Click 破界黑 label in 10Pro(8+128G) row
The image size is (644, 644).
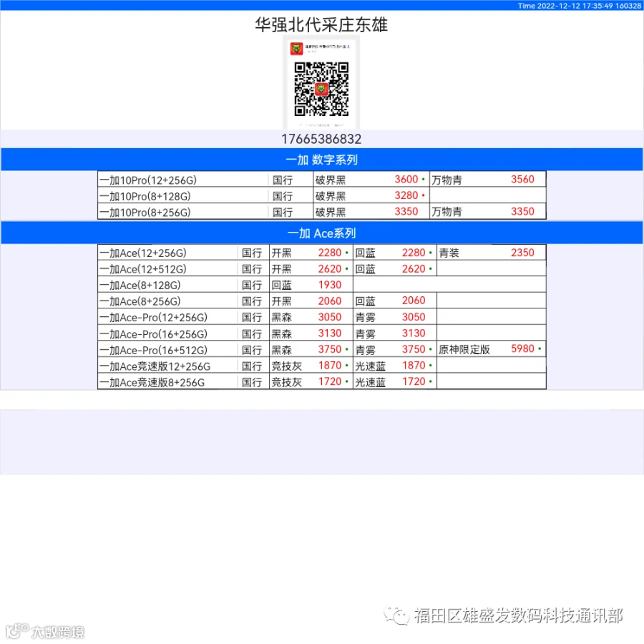tap(331, 196)
